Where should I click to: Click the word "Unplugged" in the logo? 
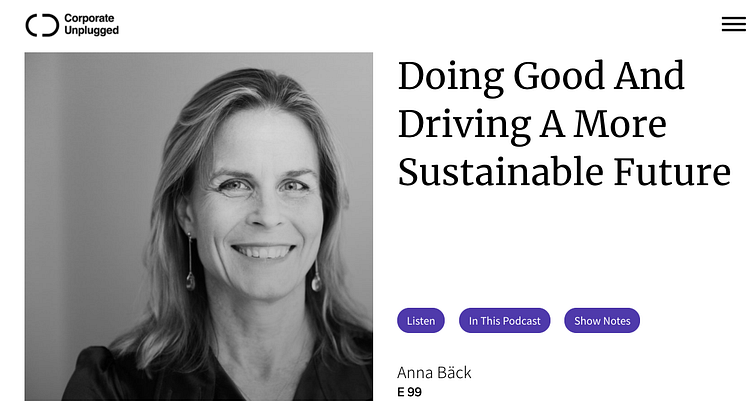tap(91, 31)
